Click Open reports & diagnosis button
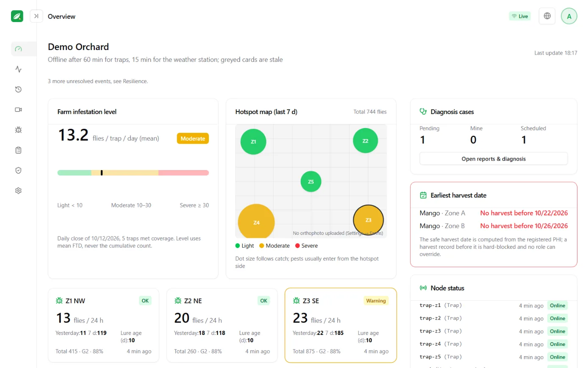This screenshot has height=368, width=588. tap(494, 159)
